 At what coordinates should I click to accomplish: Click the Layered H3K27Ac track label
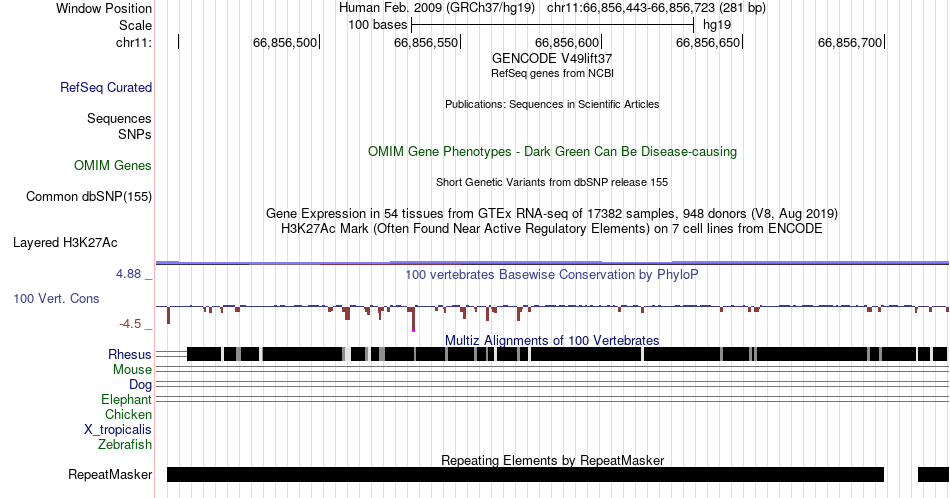tap(65, 242)
